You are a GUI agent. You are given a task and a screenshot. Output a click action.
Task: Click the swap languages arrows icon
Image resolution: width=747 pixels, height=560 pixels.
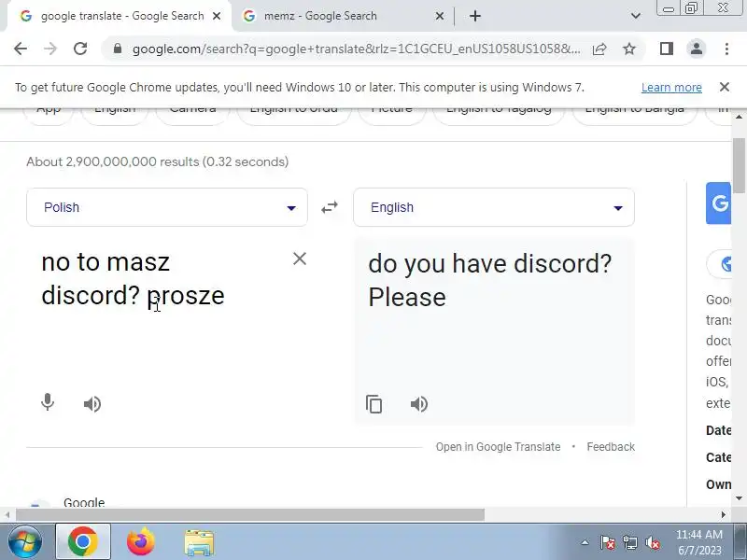(x=330, y=207)
